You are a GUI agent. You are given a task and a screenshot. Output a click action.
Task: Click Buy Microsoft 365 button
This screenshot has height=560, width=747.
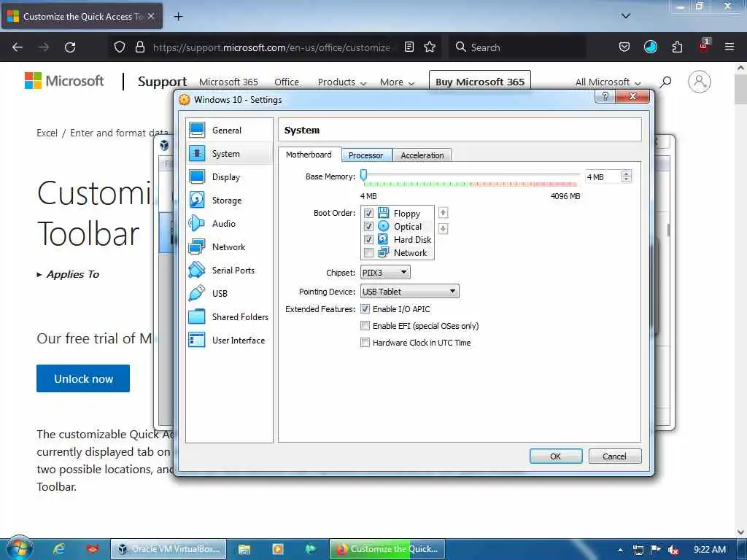coord(480,82)
